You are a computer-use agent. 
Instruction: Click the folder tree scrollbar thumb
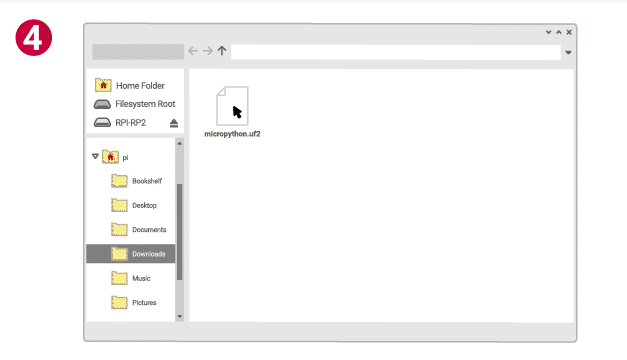tap(180, 232)
